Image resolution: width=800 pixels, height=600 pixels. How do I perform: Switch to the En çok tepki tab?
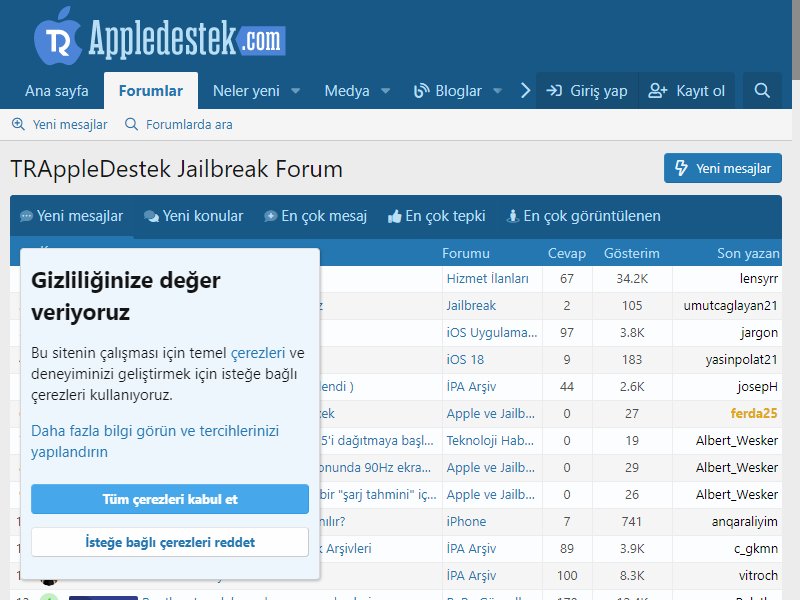point(436,216)
